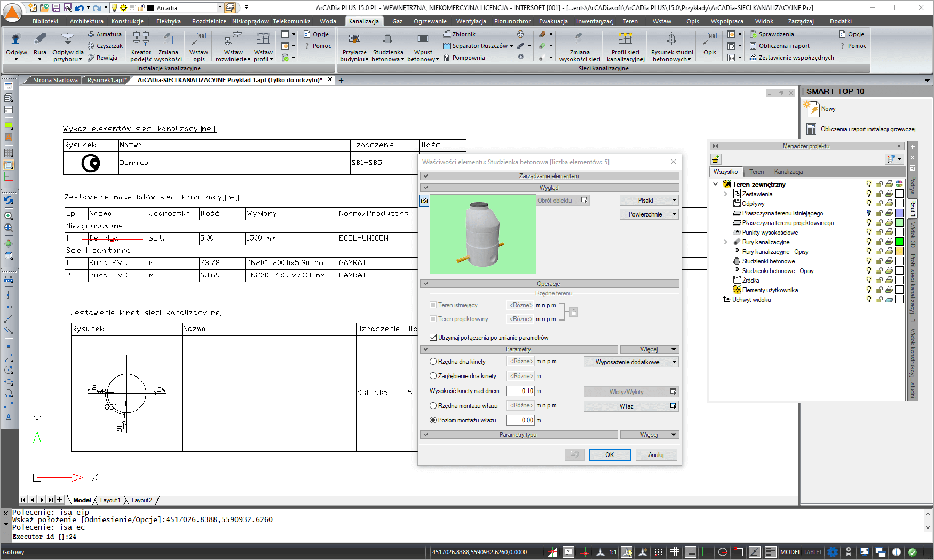Open Obliczenia i raport
934x560 pixels.
pyautogui.click(x=779, y=46)
